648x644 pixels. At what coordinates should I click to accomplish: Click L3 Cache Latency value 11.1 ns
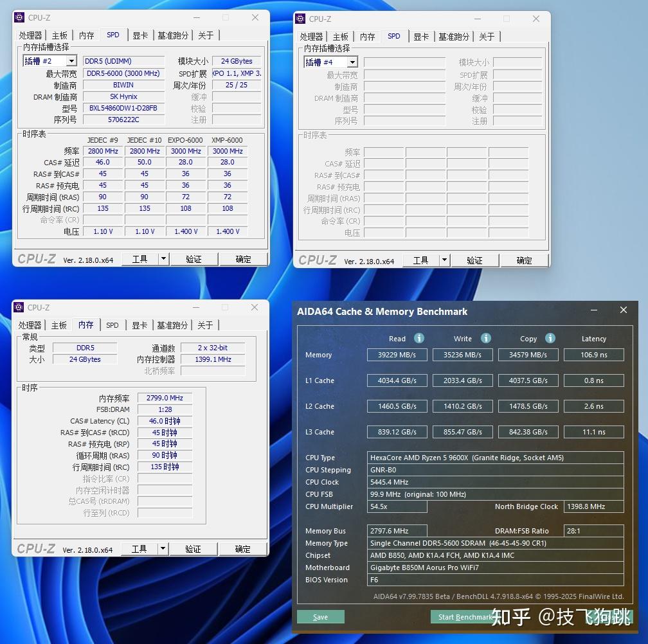594,432
